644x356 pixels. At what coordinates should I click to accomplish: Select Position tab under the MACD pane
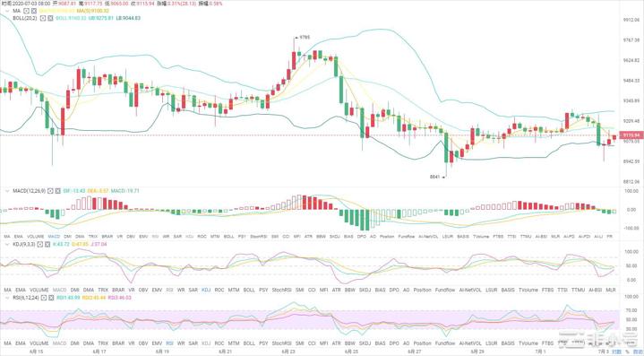point(387,237)
